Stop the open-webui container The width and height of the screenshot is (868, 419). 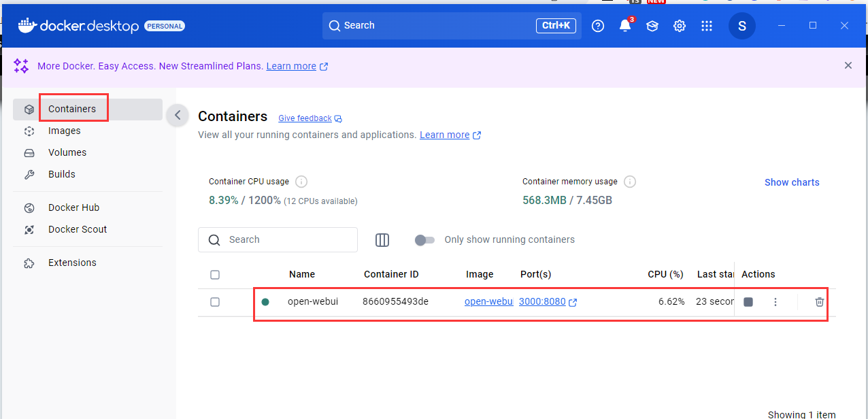point(748,302)
